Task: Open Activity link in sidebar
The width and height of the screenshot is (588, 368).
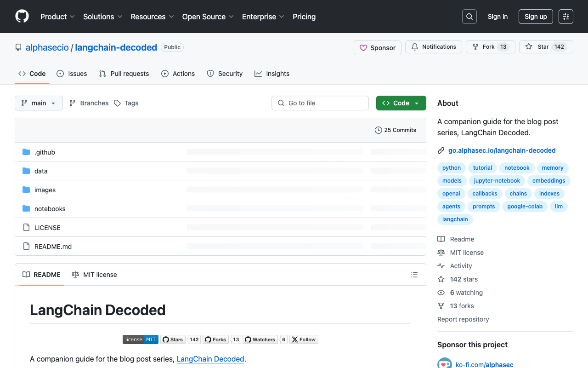Action: click(x=455, y=266)
